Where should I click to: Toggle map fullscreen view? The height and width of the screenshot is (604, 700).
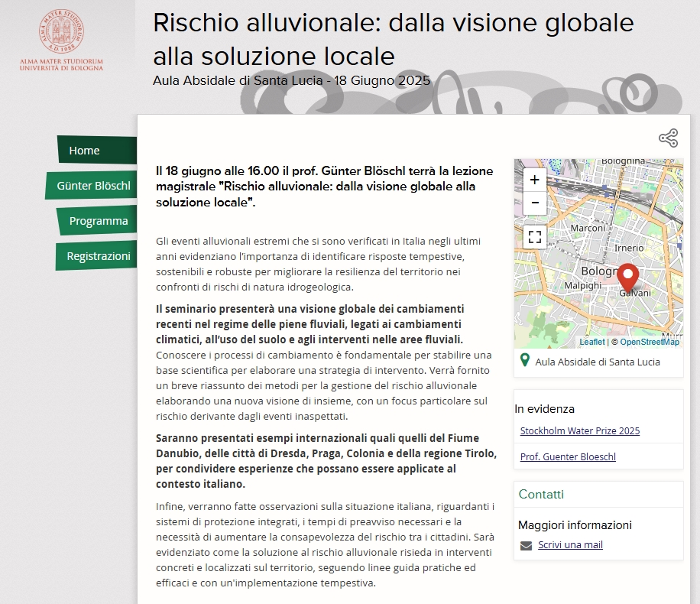point(534,236)
